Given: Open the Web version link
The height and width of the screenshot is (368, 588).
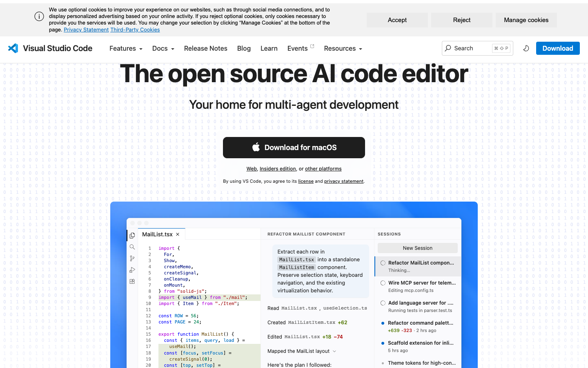Looking at the screenshot, I should click(x=252, y=169).
